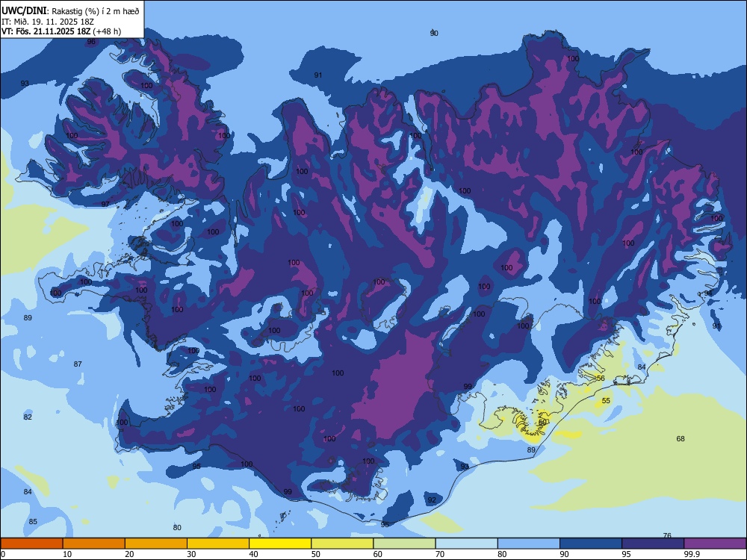Click the amber 20–30 legend swatch
Screen dimensions: 747x560
point(156,544)
